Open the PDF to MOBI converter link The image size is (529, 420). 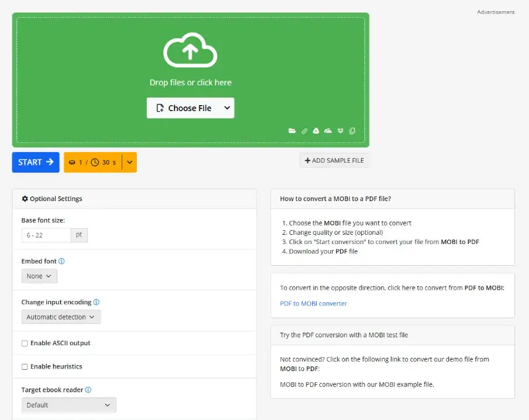pos(313,304)
